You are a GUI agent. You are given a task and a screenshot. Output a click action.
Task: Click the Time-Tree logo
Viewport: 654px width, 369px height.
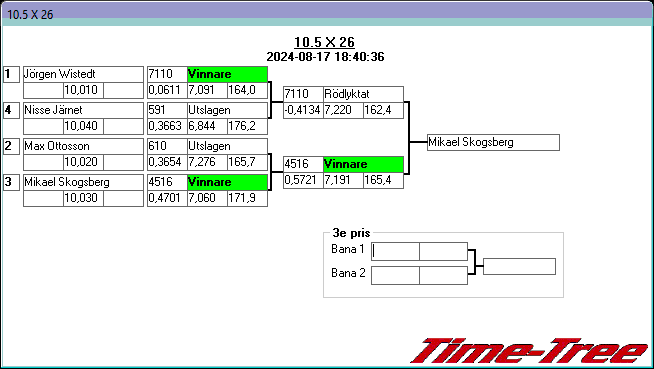tap(530, 351)
